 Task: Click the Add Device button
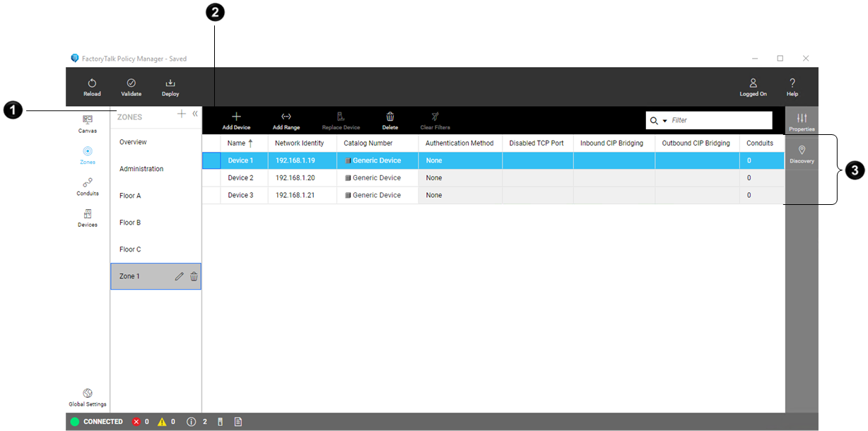pos(236,117)
